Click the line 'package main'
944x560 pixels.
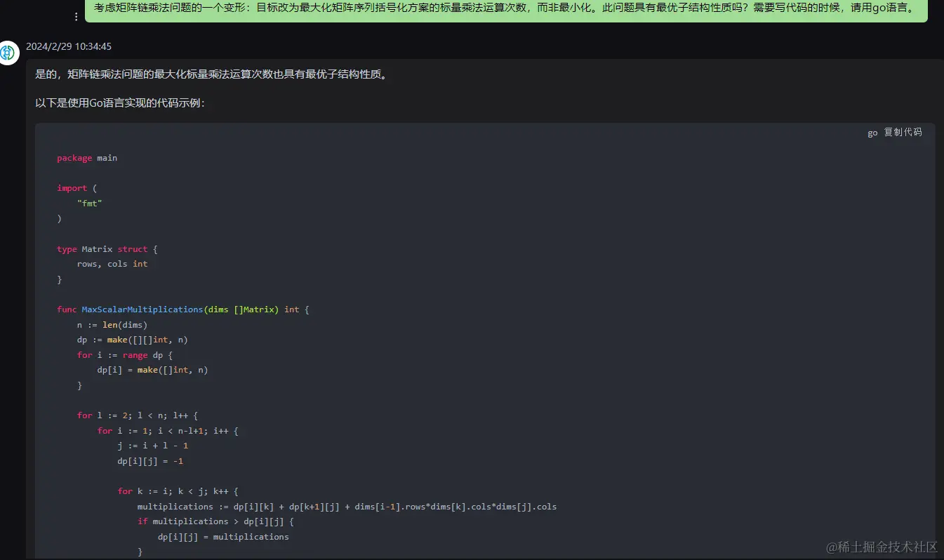tap(87, 158)
